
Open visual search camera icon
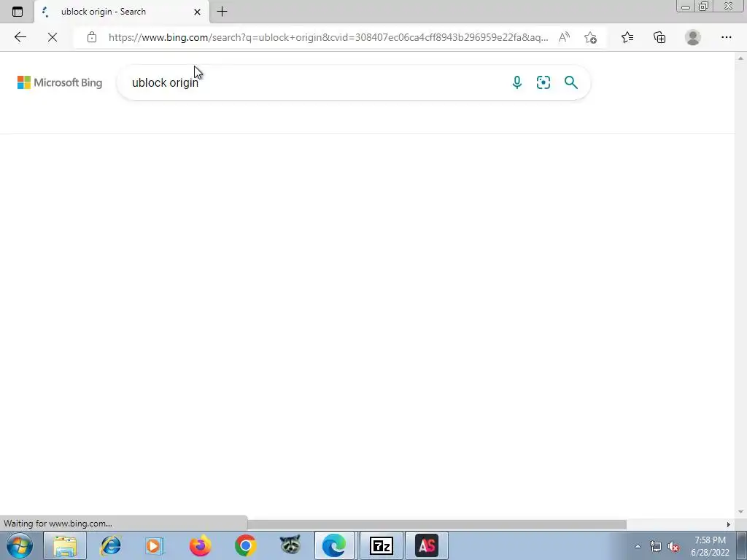tap(543, 82)
